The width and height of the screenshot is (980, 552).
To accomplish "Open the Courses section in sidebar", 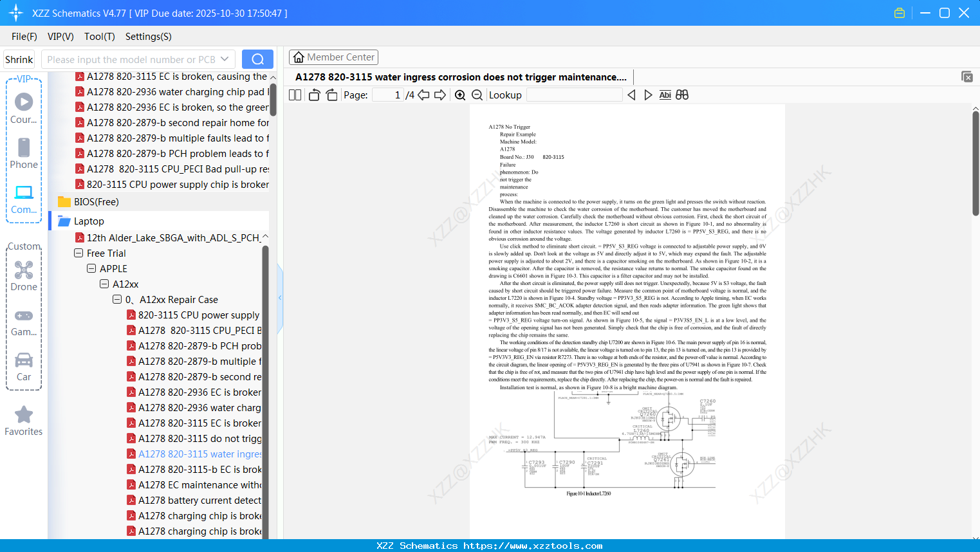I will (x=24, y=109).
